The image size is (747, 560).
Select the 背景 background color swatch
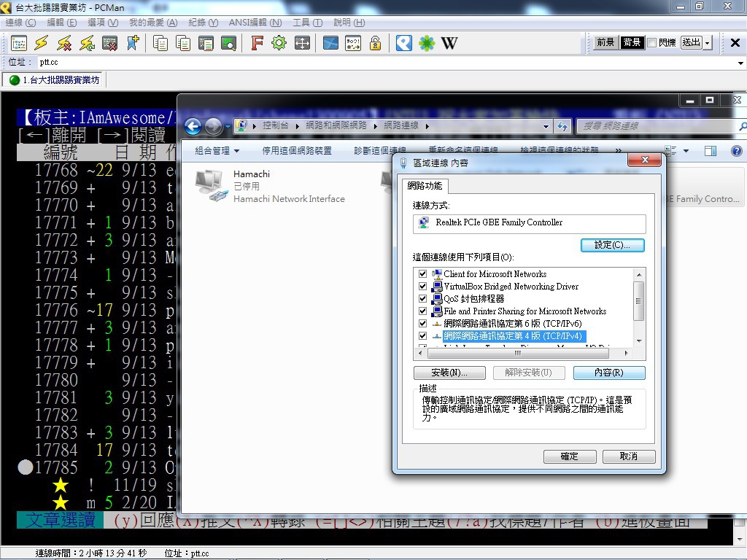click(631, 43)
